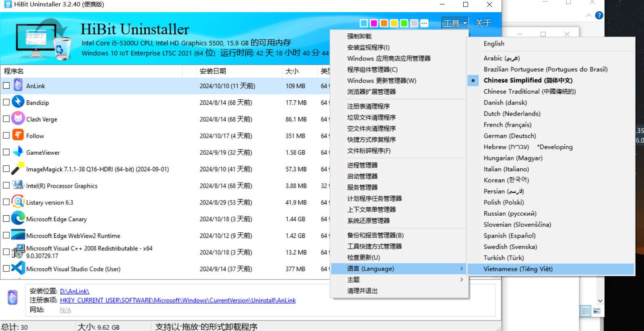Image resolution: width=644 pixels, height=331 pixels.
Task: Open the 工具 dropdown menu
Action: point(455,23)
